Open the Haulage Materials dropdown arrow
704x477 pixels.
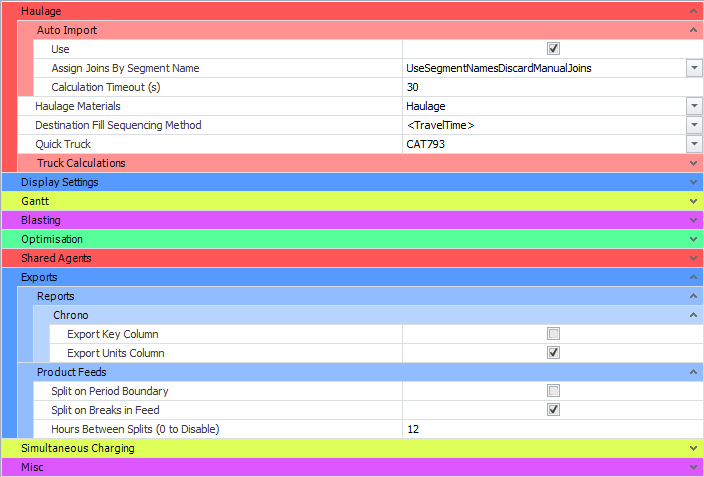(694, 106)
